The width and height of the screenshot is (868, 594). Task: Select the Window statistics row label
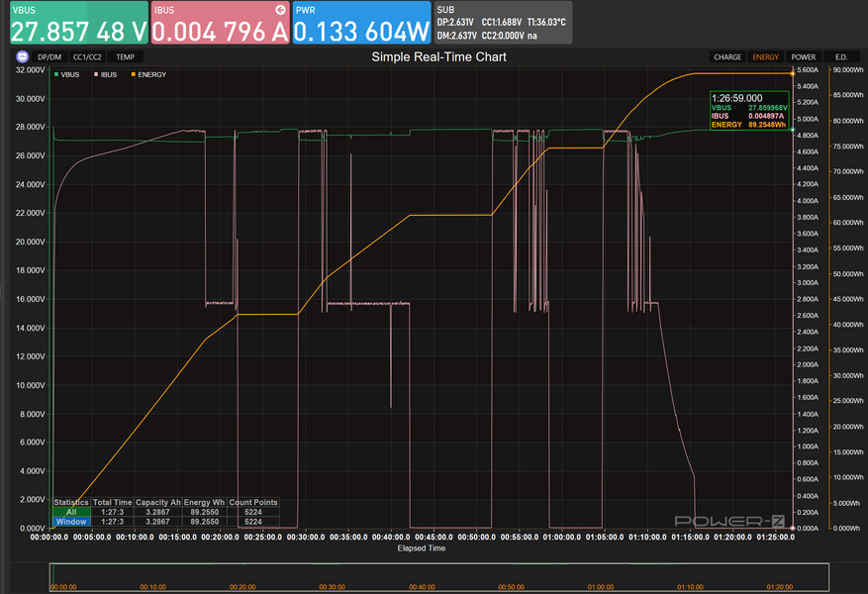pyautogui.click(x=70, y=521)
